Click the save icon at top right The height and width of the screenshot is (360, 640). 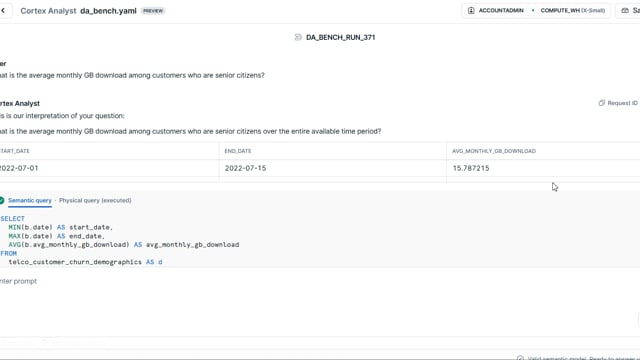coord(625,11)
